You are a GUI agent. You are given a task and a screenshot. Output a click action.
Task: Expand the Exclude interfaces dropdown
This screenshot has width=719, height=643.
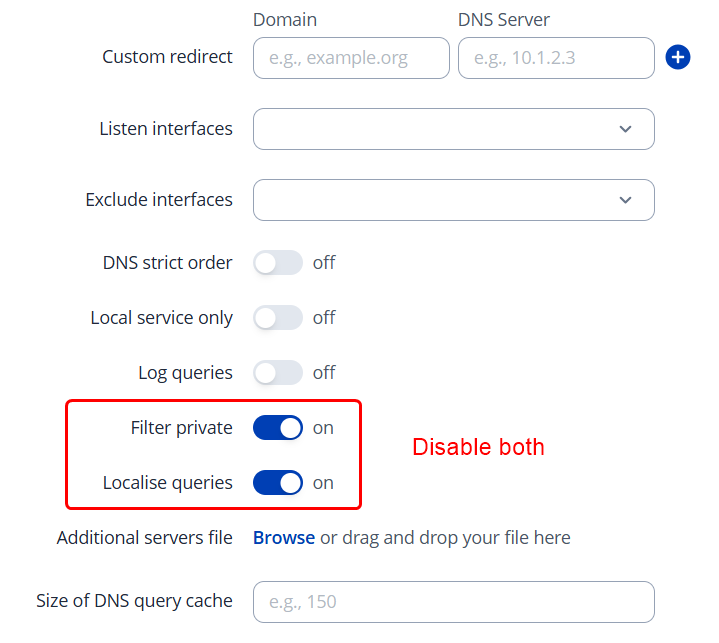click(453, 200)
